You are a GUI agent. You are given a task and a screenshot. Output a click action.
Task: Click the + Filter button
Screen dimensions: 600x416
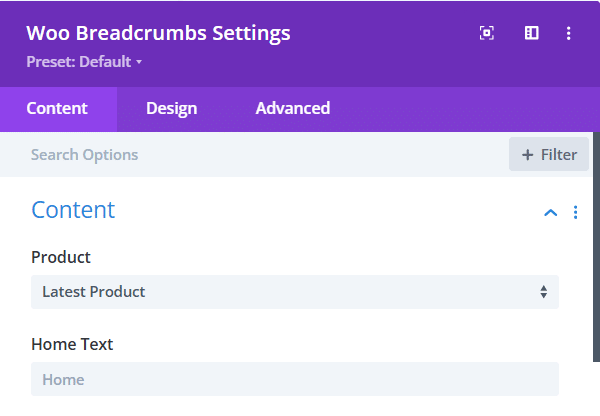click(x=549, y=154)
